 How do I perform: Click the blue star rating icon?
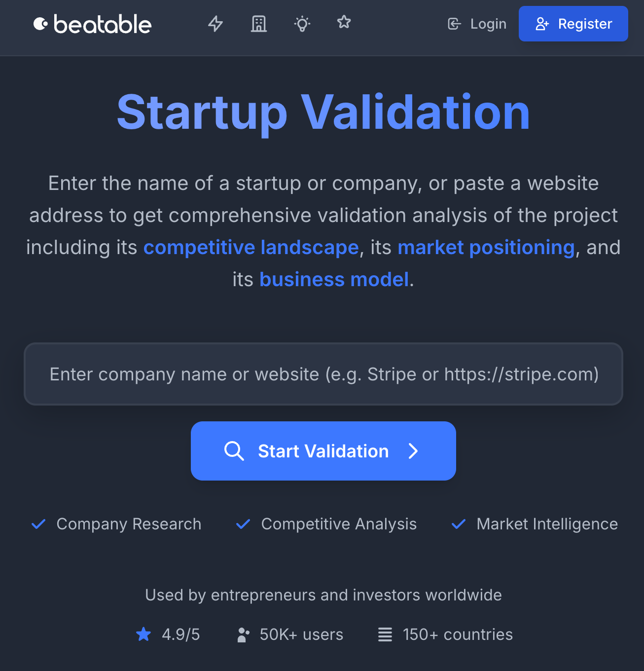tap(143, 634)
